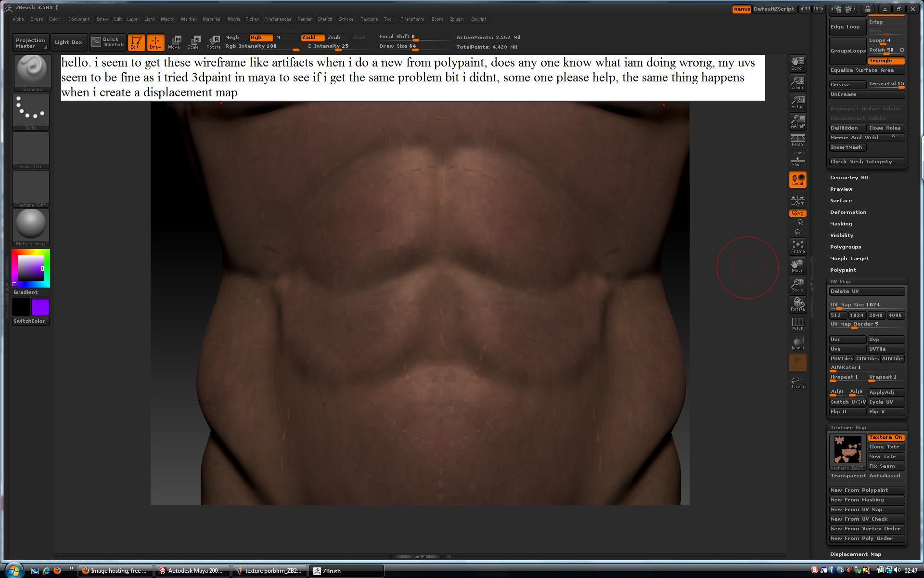Screen dimensions: 924x578
Task: Select the Scale transform tool icon
Action: point(193,42)
